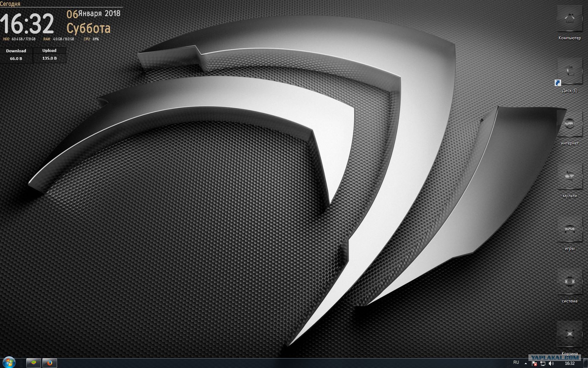Select the мульти desktop icon
Image resolution: width=588 pixels, height=368 pixels.
569,176
